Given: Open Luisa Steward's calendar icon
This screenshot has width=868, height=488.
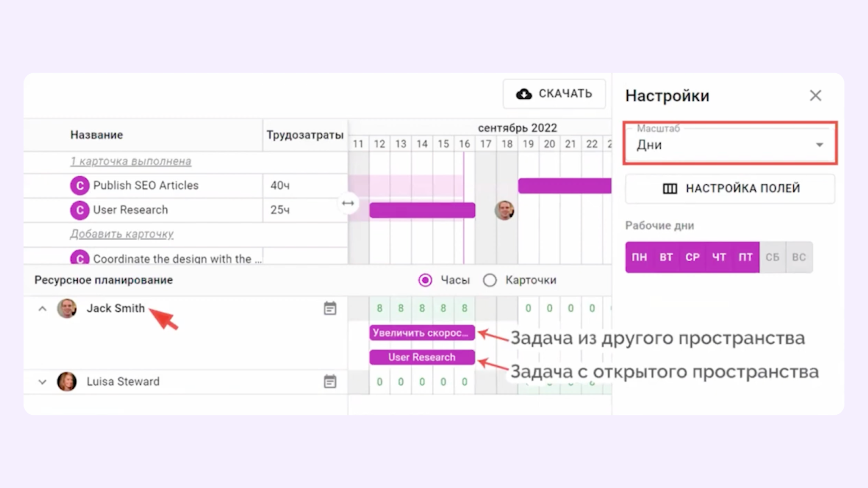Looking at the screenshot, I should click(331, 381).
